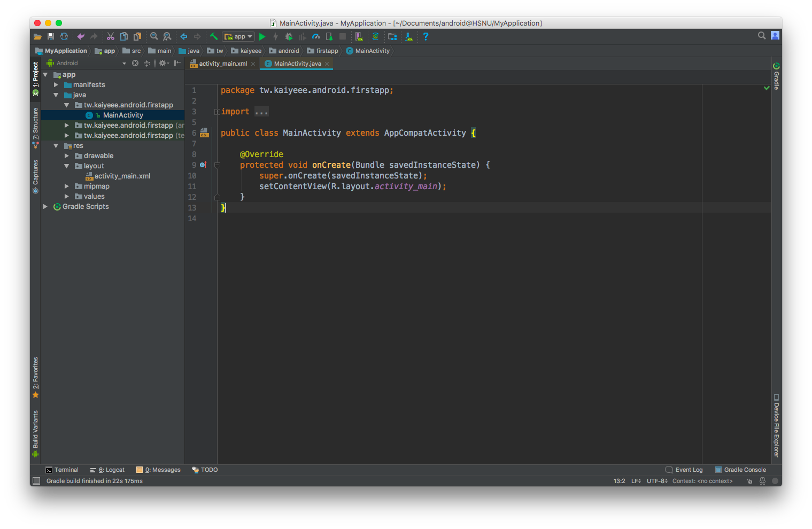
Task: Click the Paste clipboard icon
Action: coord(137,36)
